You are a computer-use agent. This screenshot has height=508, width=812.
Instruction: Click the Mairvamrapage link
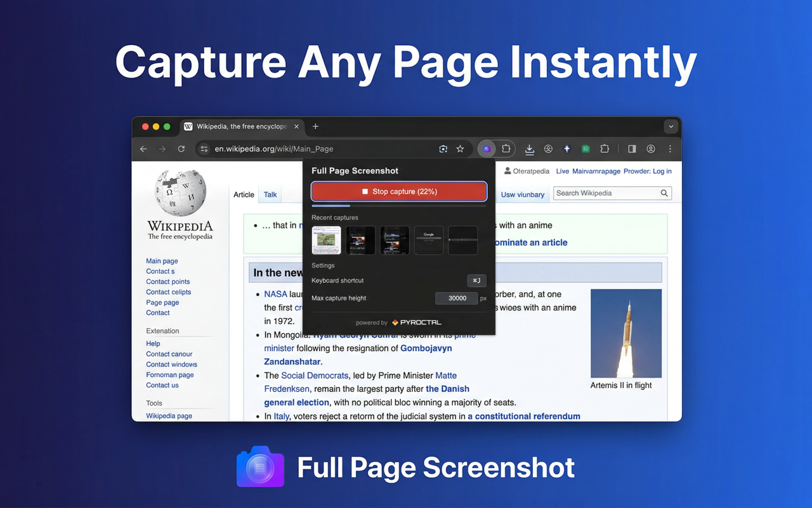coord(596,171)
